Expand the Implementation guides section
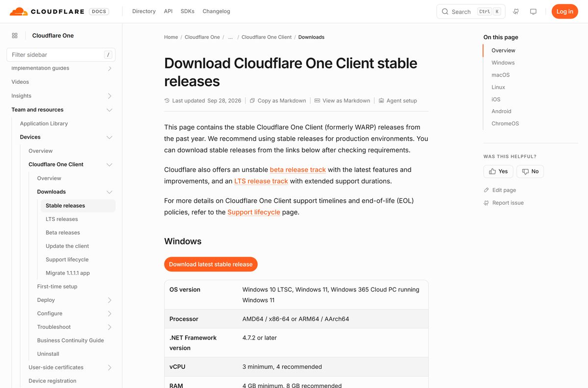 pyautogui.click(x=110, y=69)
